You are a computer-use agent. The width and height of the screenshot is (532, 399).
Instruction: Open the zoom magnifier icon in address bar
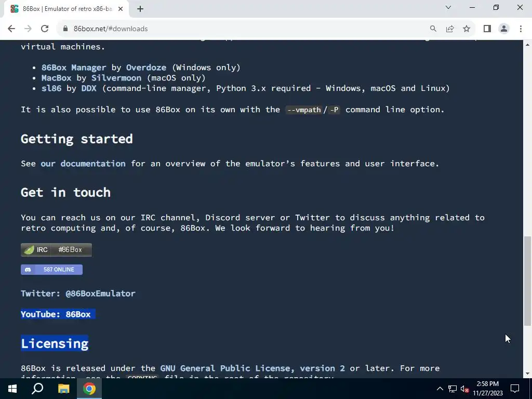433,29
